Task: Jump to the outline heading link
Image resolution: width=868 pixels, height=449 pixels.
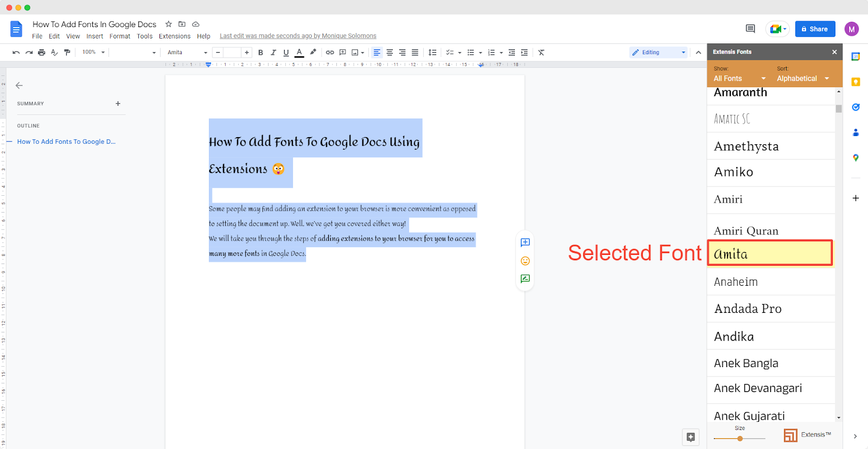Action: pos(66,142)
